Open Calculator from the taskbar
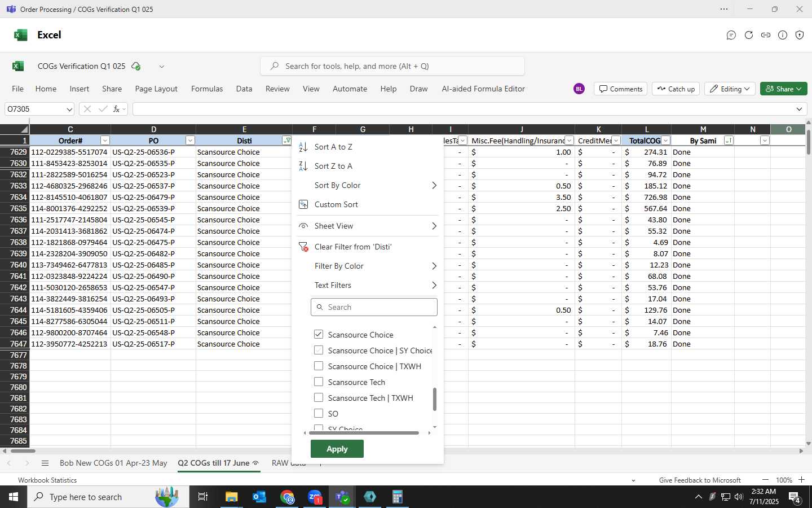Screen dimensions: 812x508 (397, 497)
